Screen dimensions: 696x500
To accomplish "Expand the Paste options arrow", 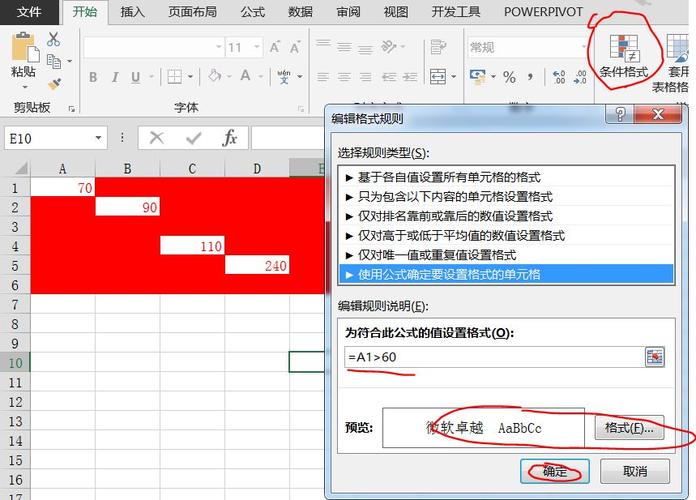I will click(x=25, y=87).
